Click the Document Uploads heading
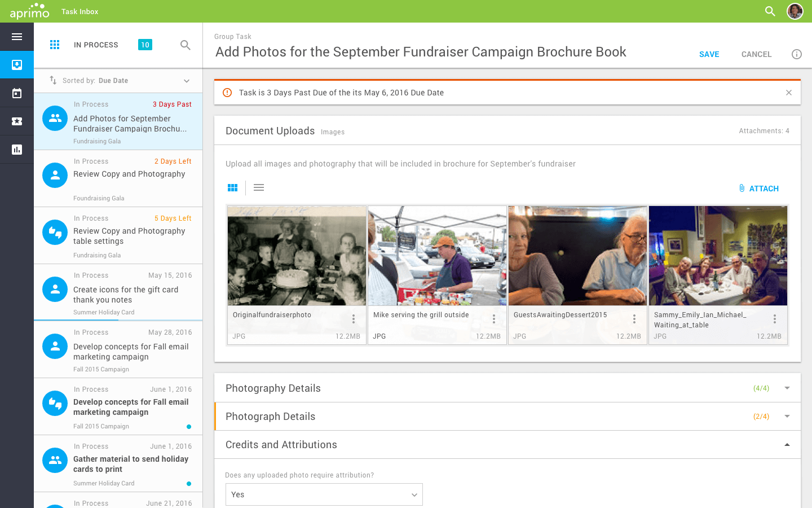Image resolution: width=812 pixels, height=508 pixels. [270, 131]
